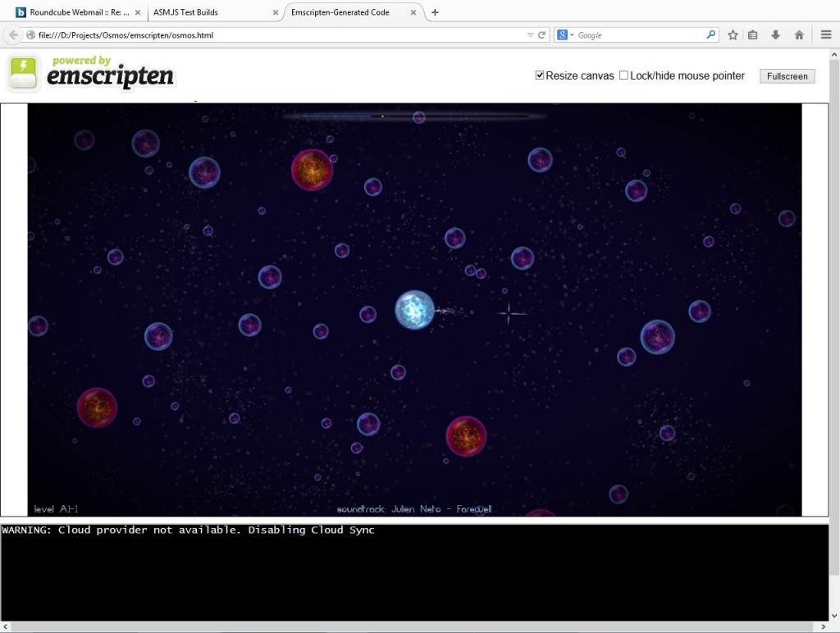Image resolution: width=840 pixels, height=633 pixels.
Task: Click the vertical scrollbar up arrow
Action: 834,55
